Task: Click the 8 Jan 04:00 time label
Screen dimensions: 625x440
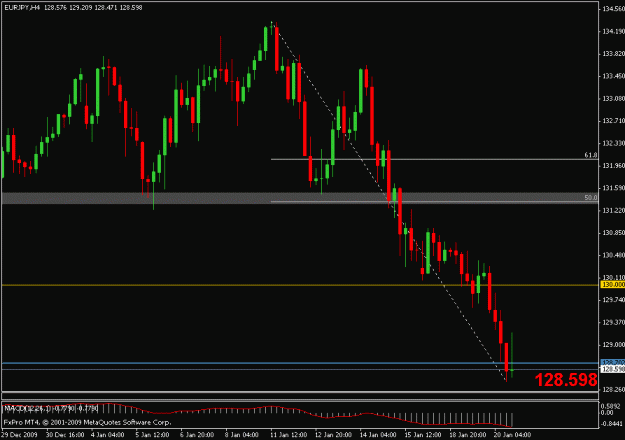Action: click(x=242, y=434)
